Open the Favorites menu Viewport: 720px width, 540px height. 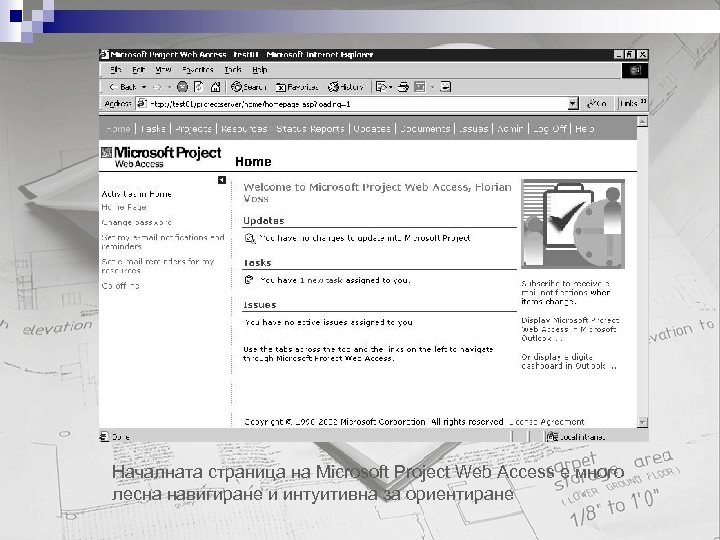198,70
